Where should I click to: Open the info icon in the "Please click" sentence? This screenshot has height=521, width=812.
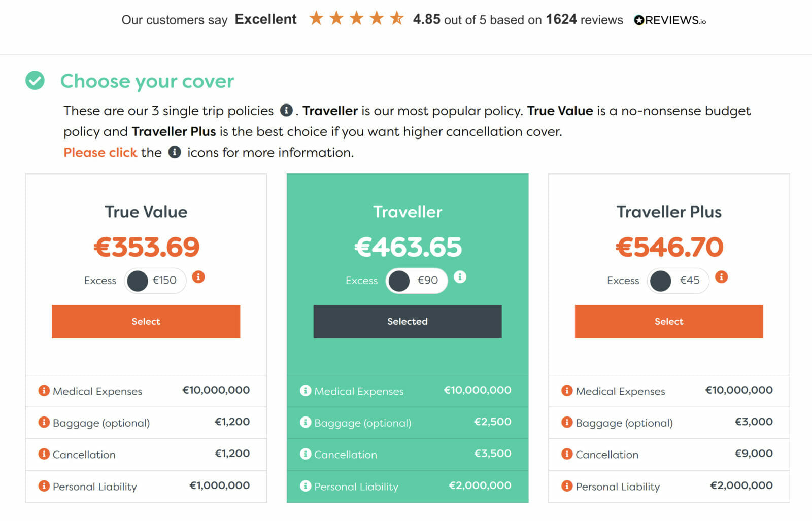click(174, 152)
